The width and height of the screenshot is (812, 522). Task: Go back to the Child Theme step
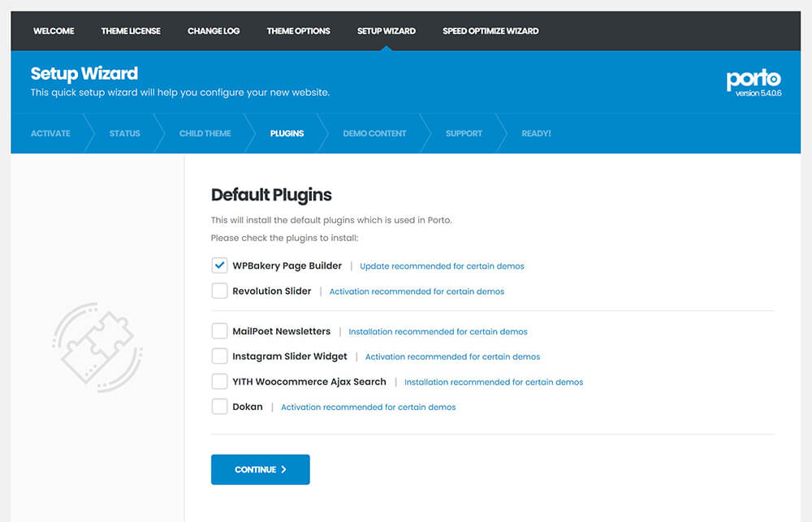click(x=205, y=133)
